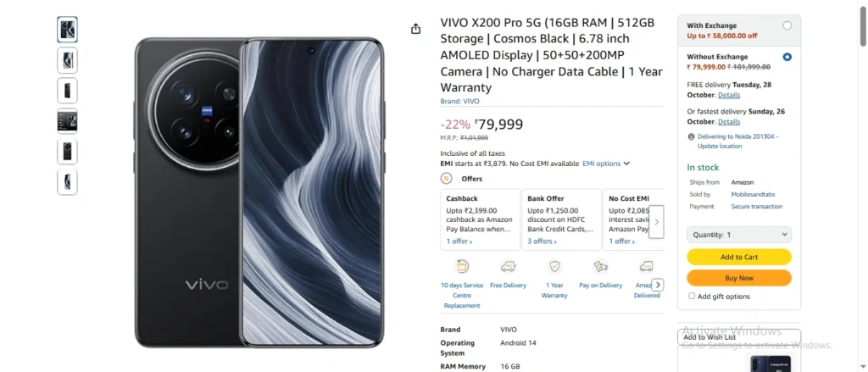
Task: Select the Without Exchange radio option
Action: (x=787, y=57)
